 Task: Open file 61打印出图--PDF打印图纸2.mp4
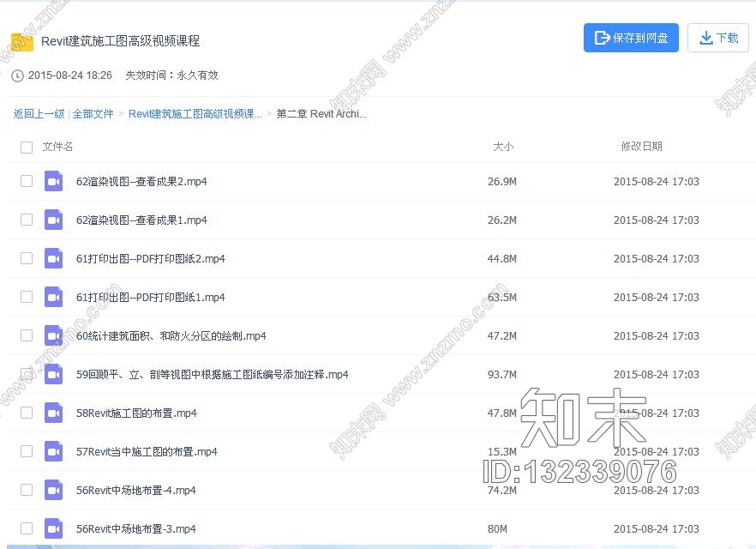(x=151, y=258)
